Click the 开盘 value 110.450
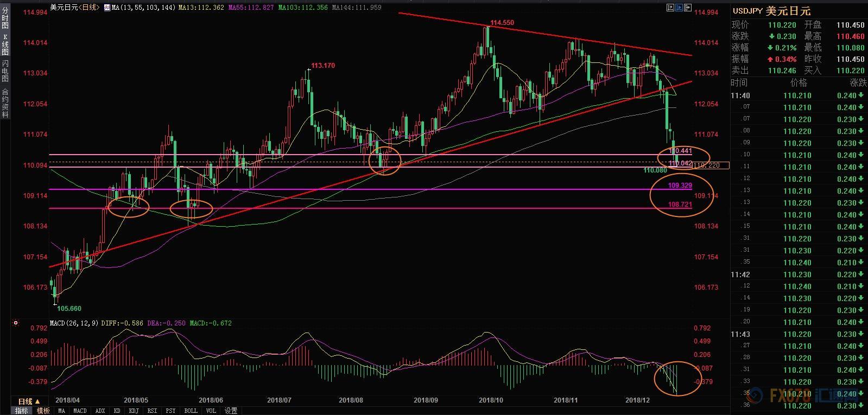The height and width of the screenshot is (415, 868). [850, 25]
